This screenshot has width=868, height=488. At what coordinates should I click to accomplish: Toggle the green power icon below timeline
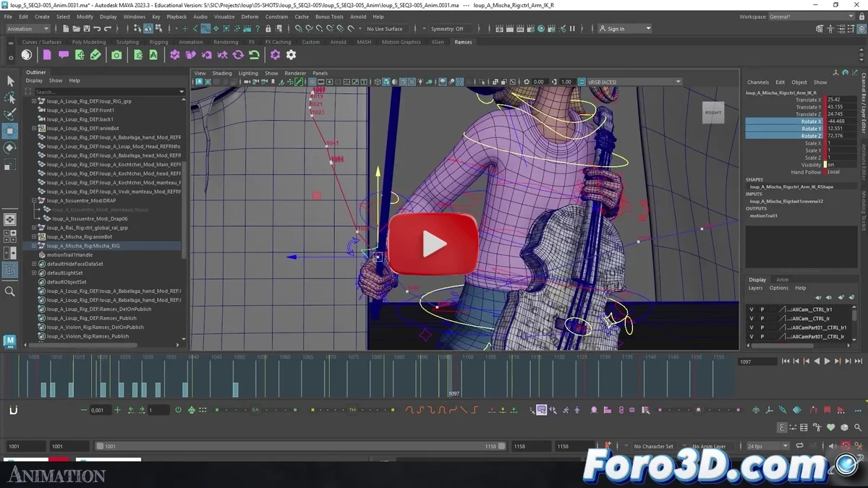[178, 410]
